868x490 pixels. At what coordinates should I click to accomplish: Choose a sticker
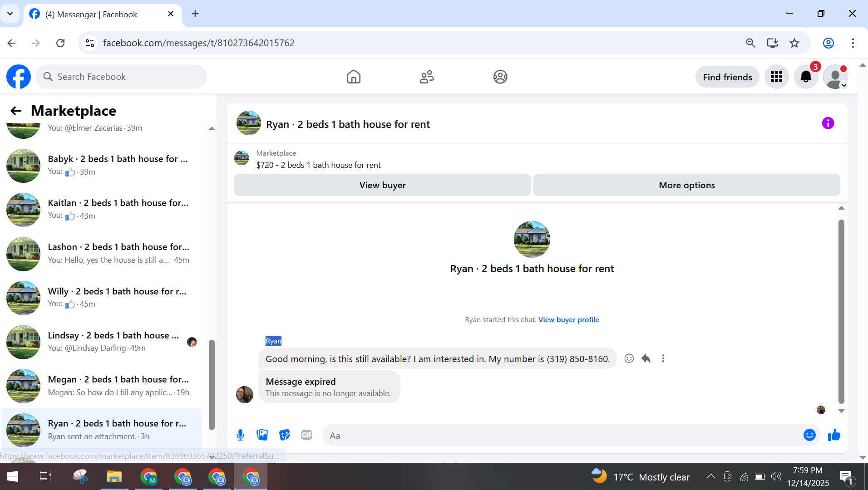(285, 435)
